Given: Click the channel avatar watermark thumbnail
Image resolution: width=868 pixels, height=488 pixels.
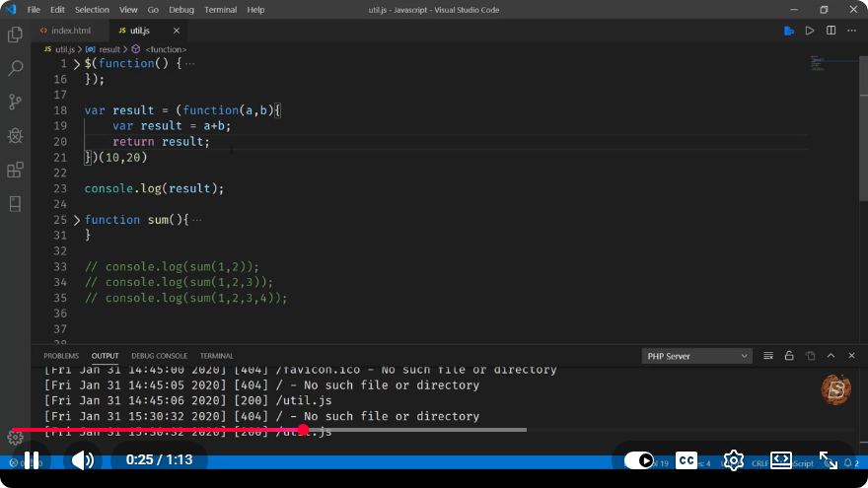Looking at the screenshot, I should pyautogui.click(x=835, y=389).
